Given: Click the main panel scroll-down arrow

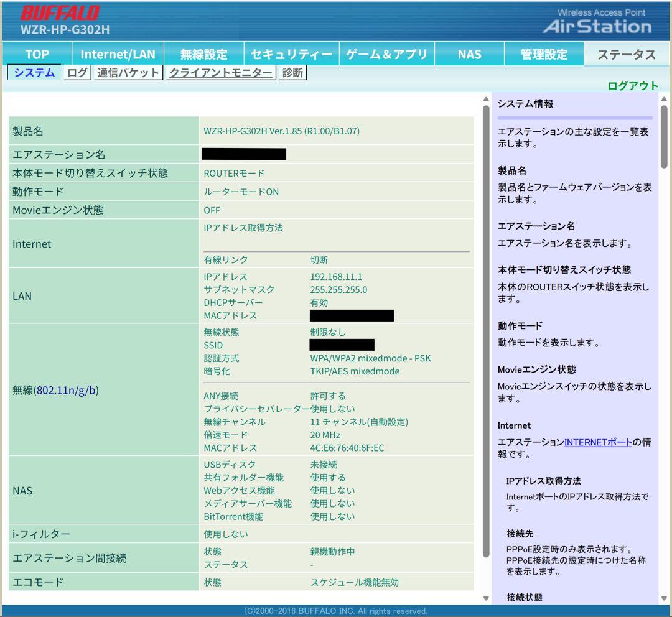Looking at the screenshot, I should (x=487, y=598).
